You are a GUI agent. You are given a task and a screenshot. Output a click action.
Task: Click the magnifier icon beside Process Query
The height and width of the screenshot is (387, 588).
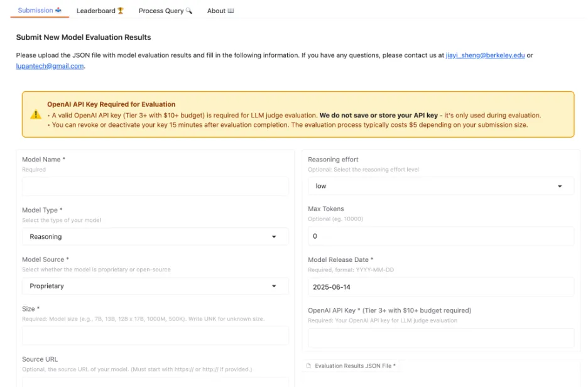pyautogui.click(x=189, y=11)
